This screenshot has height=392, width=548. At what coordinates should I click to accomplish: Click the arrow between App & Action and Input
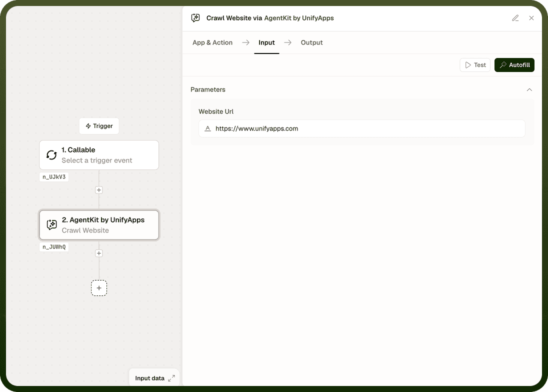coord(245,42)
